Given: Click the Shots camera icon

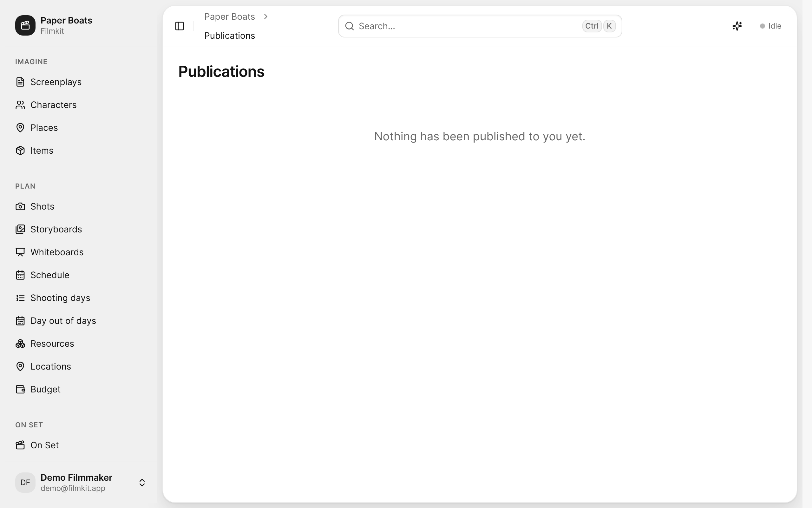Looking at the screenshot, I should [x=20, y=206].
